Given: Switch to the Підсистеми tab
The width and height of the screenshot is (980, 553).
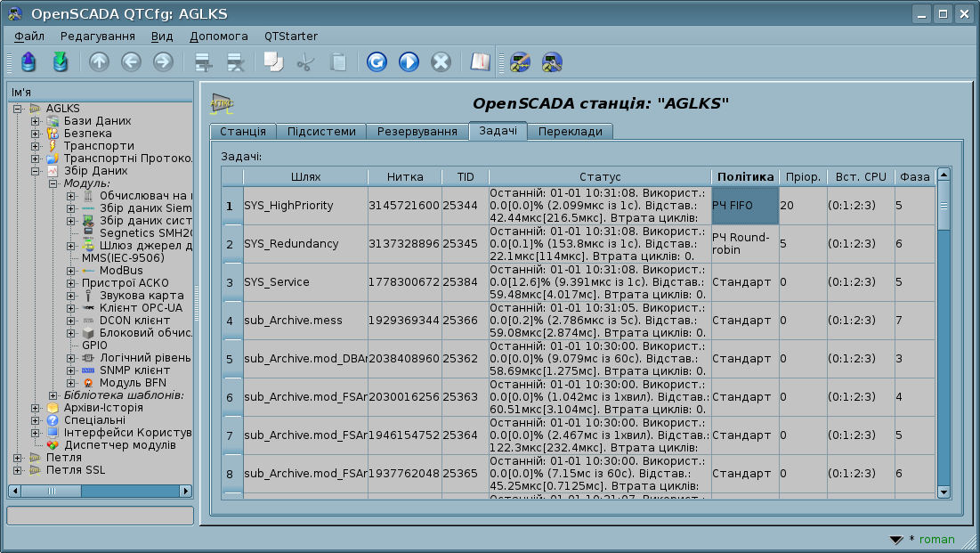Looking at the screenshot, I should [320, 132].
